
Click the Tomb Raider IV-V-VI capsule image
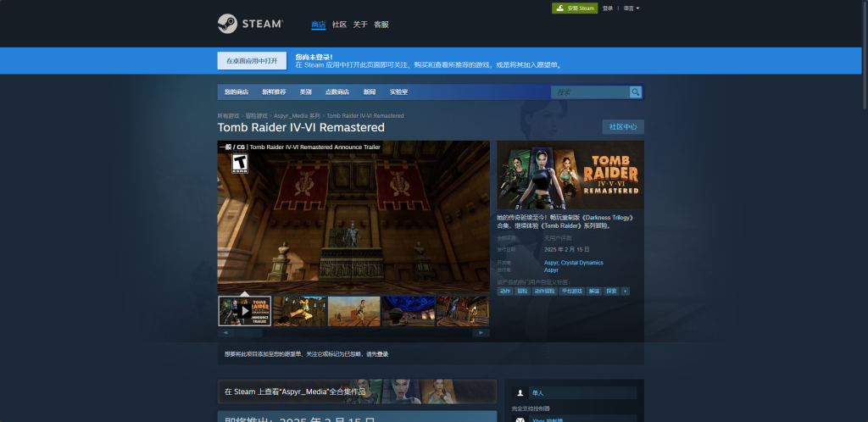click(x=570, y=175)
